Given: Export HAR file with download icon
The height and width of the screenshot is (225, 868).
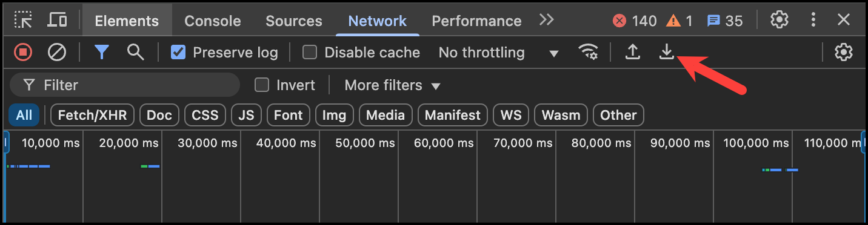Looking at the screenshot, I should tap(667, 53).
